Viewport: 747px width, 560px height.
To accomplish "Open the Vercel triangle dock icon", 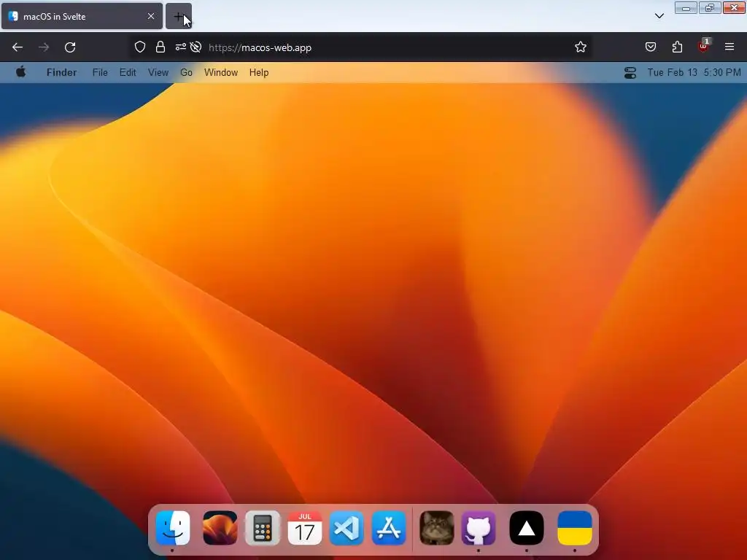I will [527, 528].
